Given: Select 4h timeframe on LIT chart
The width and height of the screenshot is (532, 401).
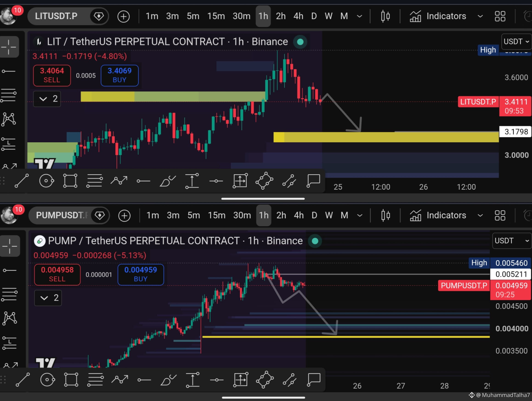Looking at the screenshot, I should [x=298, y=16].
